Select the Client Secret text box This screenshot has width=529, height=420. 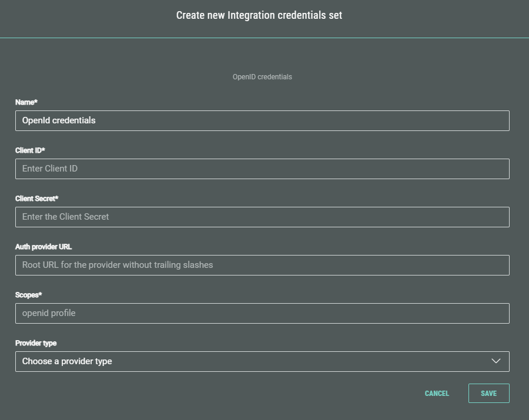coord(262,217)
